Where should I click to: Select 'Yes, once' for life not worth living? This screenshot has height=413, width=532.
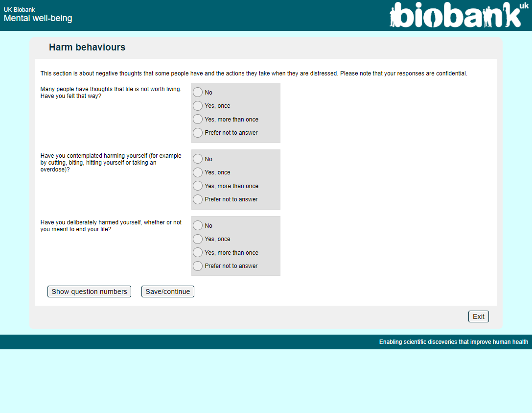(198, 106)
